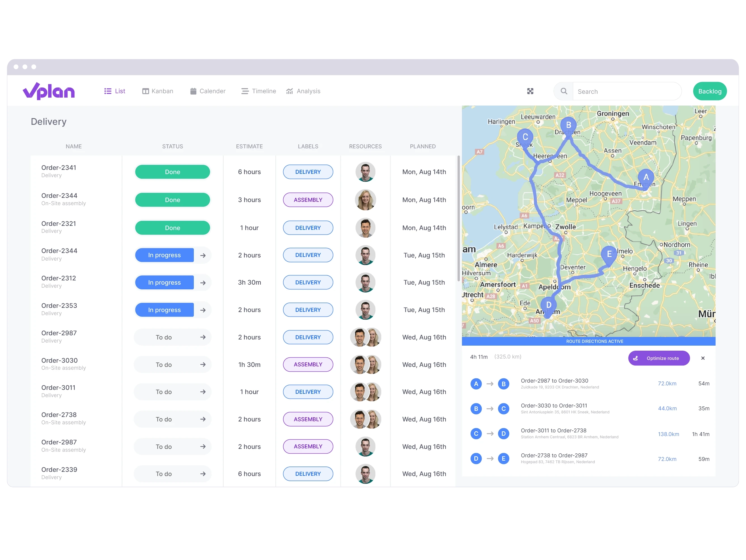
Task: Click the List view icon
Action: 108,91
